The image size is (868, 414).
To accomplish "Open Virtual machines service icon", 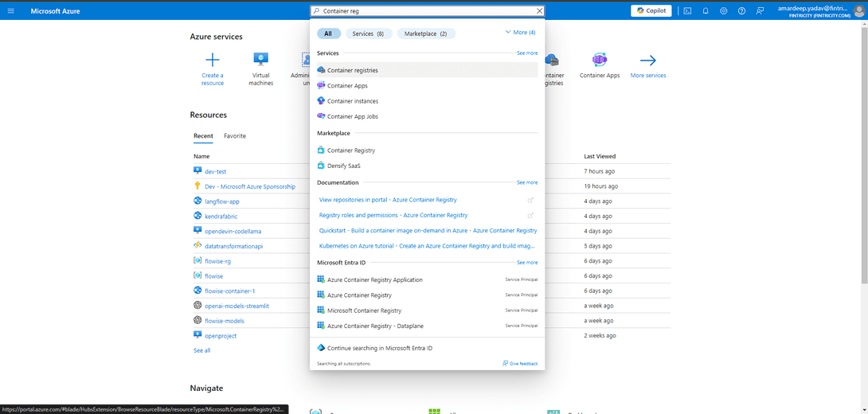I will 260,60.
